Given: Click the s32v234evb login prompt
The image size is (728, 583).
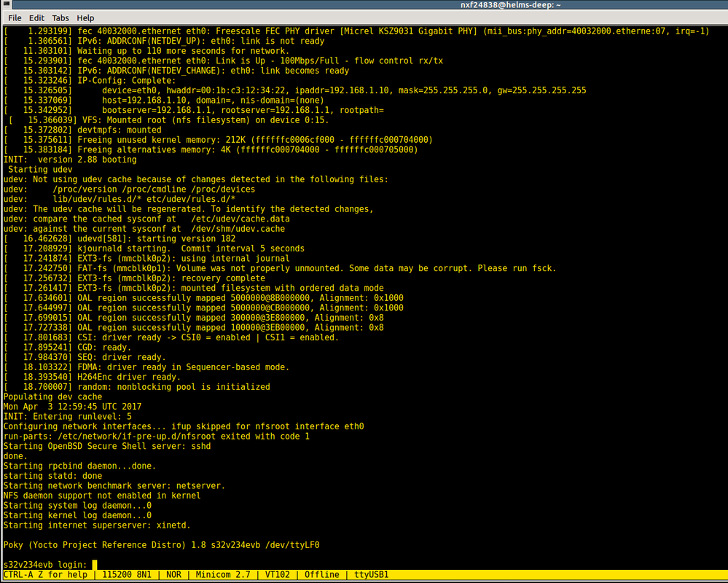Looking at the screenshot, I should point(45,565).
